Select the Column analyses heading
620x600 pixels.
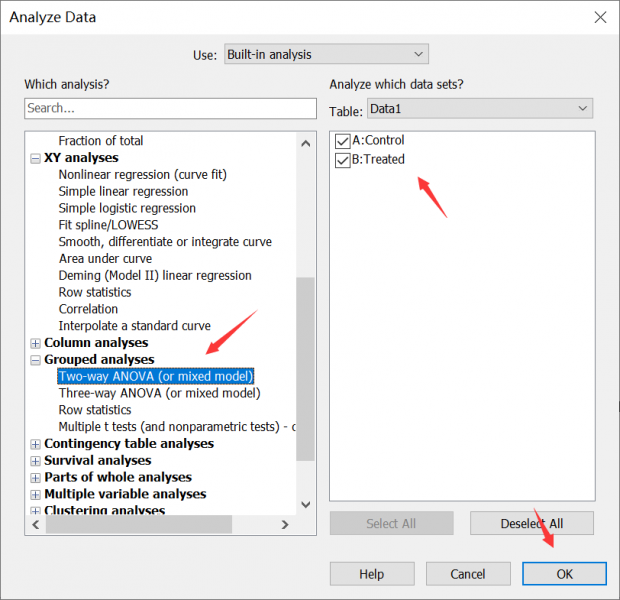click(96, 343)
